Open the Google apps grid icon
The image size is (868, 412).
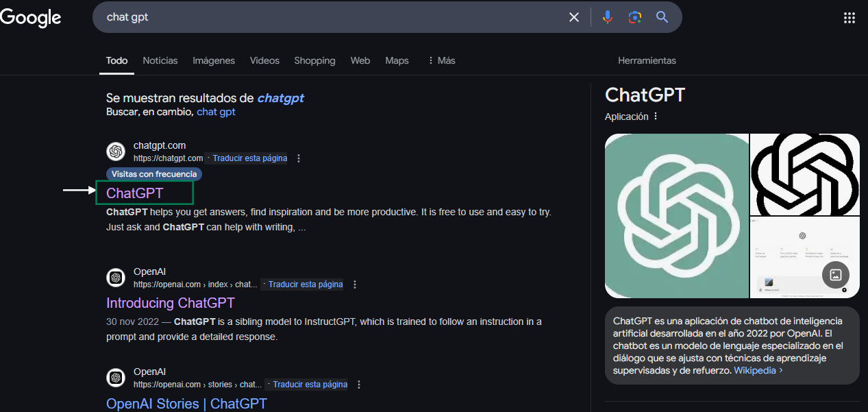point(849,18)
